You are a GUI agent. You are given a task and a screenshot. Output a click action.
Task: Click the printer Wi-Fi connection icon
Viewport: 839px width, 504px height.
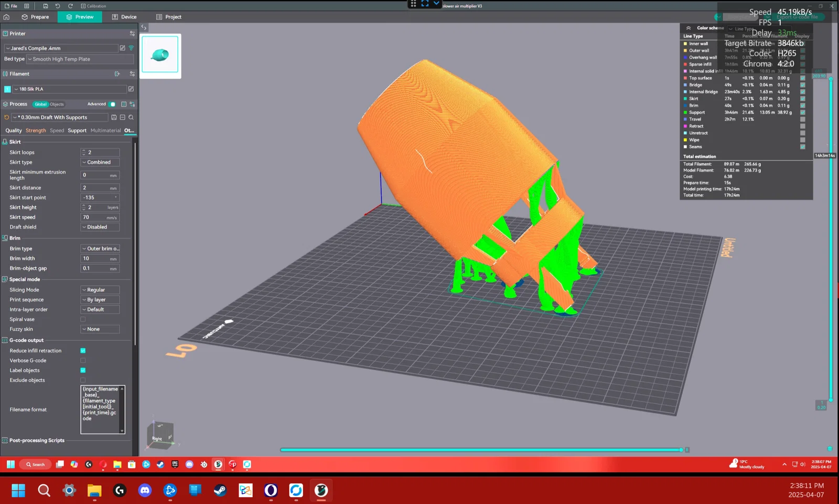(x=131, y=48)
